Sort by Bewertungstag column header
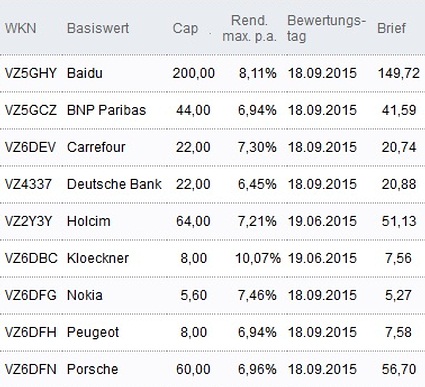The width and height of the screenshot is (425, 387). tap(326, 28)
